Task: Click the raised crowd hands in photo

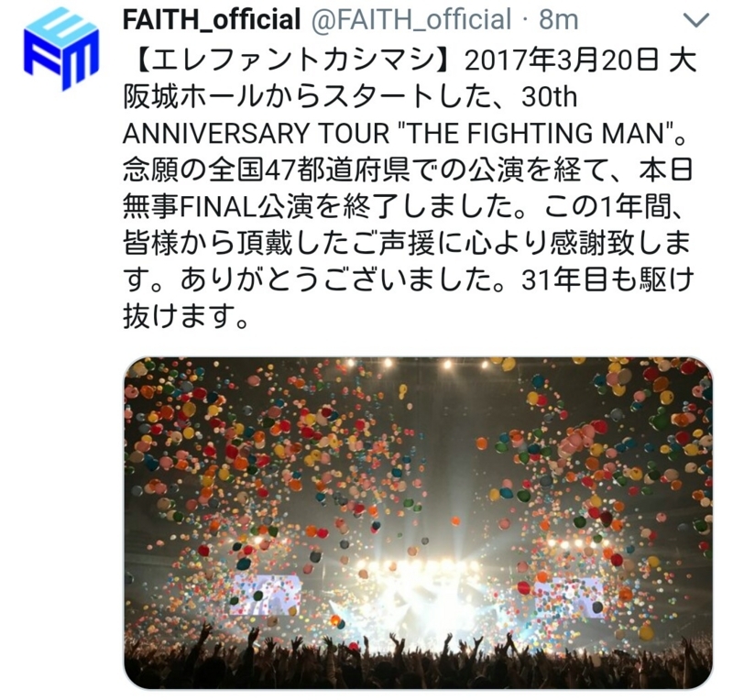Action: (x=418, y=657)
